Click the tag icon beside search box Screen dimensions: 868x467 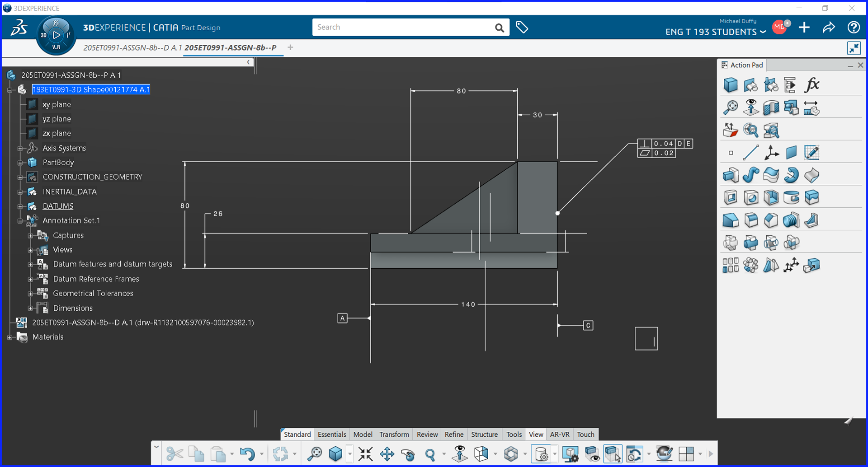pyautogui.click(x=522, y=28)
